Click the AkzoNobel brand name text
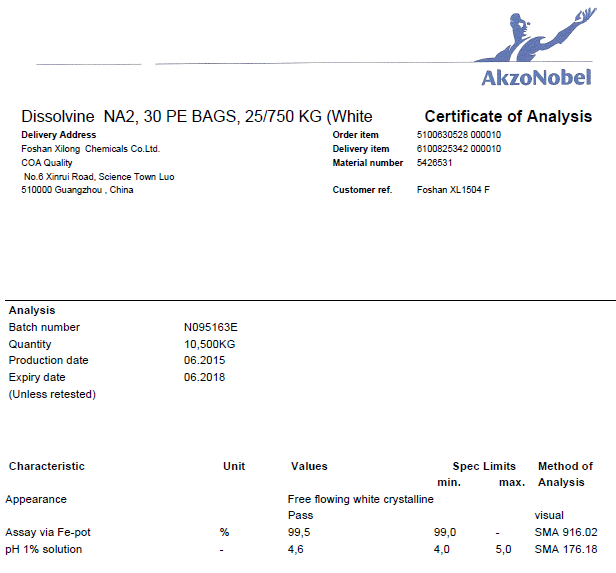Viewport: 616px width, 573px height. [537, 78]
